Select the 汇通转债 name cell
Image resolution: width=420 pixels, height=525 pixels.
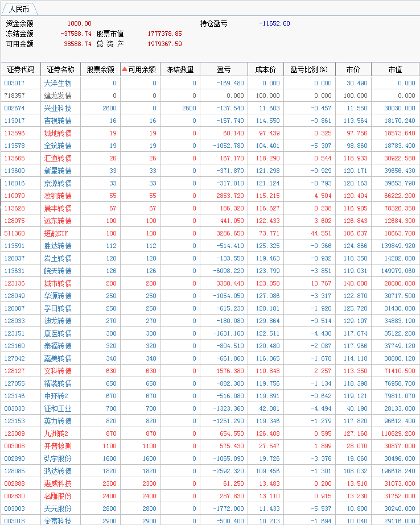click(x=58, y=158)
